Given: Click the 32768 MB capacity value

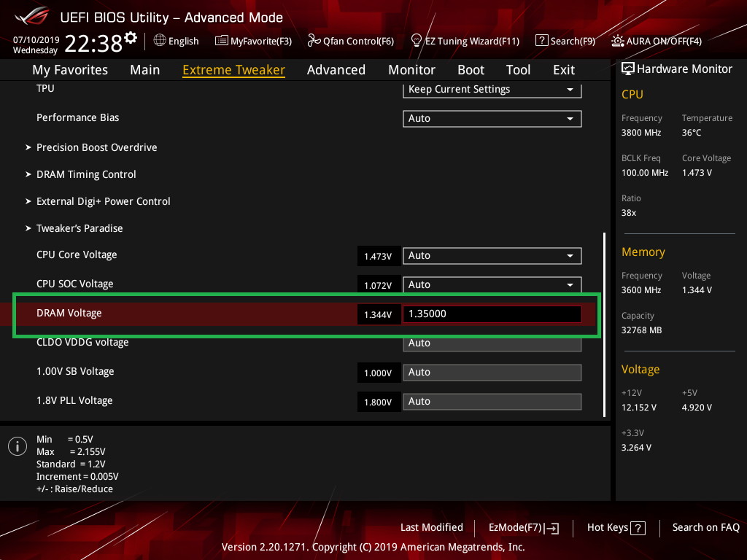Looking at the screenshot, I should [x=642, y=330].
